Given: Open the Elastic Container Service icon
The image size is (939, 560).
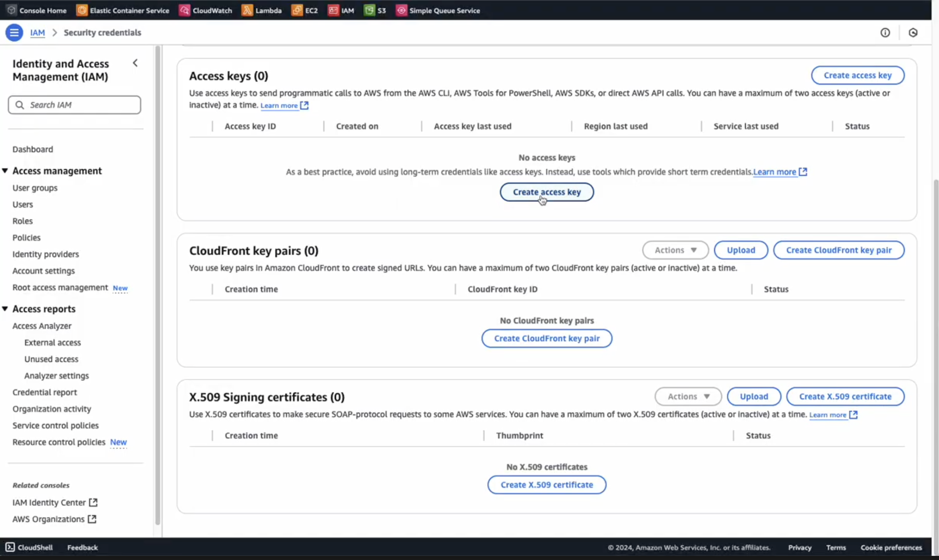Looking at the screenshot, I should point(82,10).
